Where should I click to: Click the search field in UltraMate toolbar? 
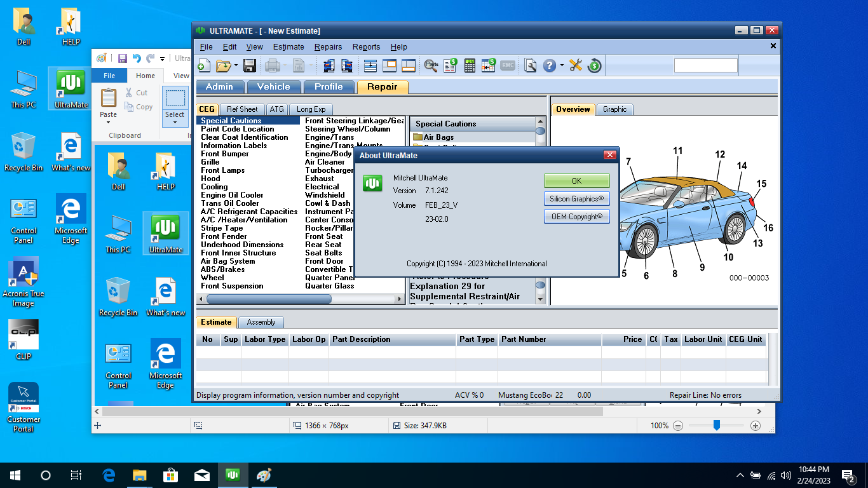[705, 65]
